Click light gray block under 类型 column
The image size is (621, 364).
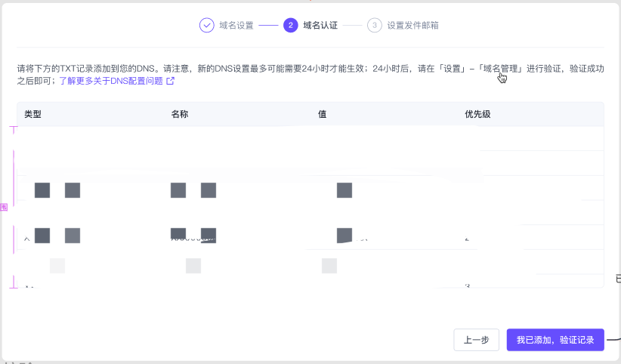[57, 266]
